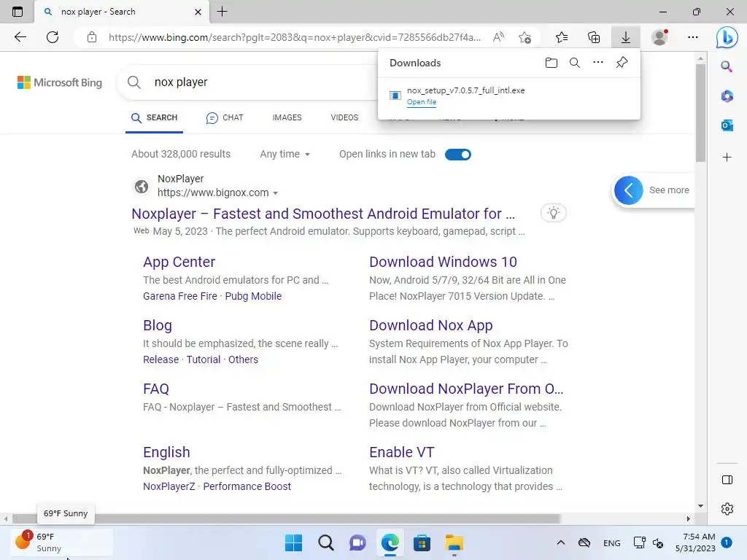
Task: Open the Download Windows 10 link
Action: 443,262
